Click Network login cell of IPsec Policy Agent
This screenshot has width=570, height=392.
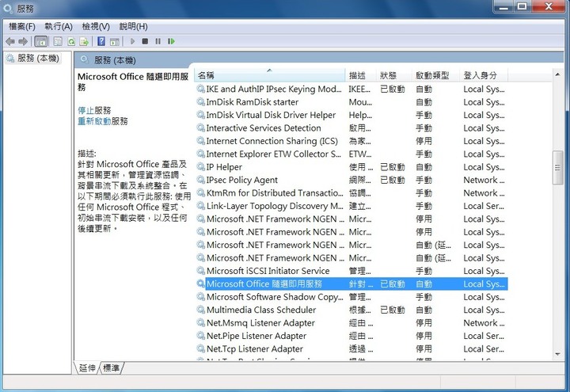[x=484, y=180]
